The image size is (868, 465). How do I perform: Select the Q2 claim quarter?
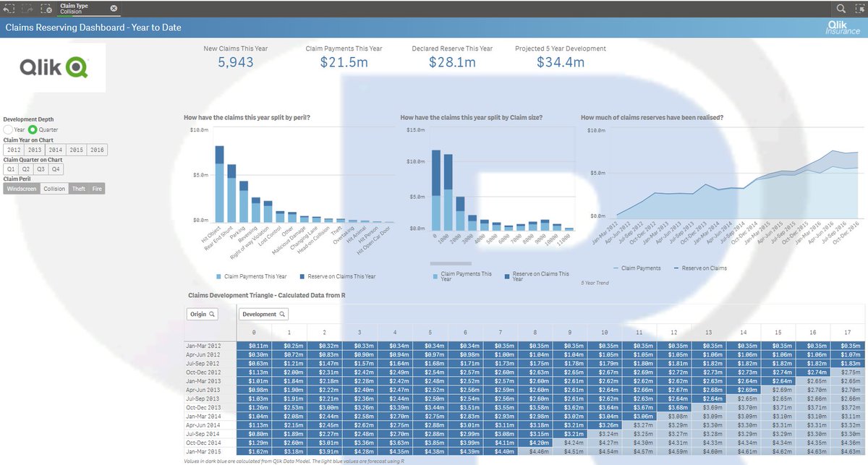(x=26, y=169)
